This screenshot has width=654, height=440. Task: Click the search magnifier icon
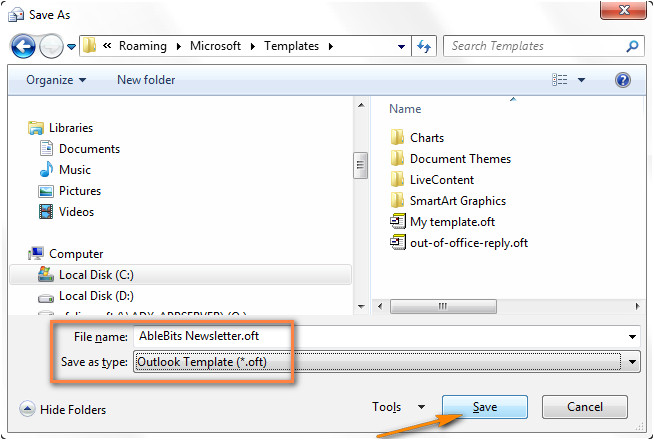pyautogui.click(x=632, y=46)
